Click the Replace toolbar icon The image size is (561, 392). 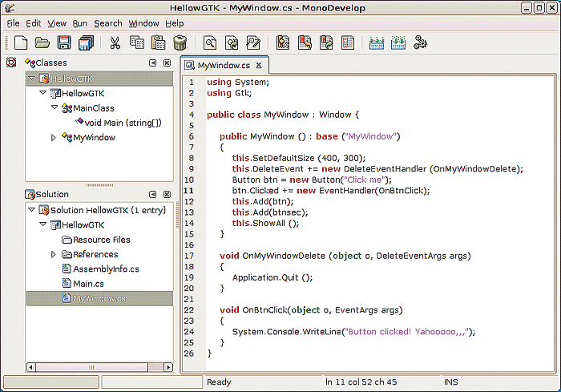coord(253,43)
